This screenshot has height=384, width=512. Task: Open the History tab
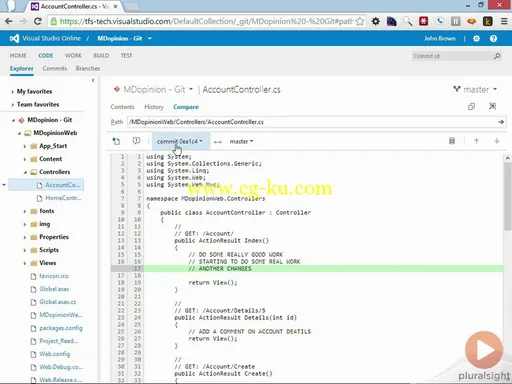click(x=154, y=107)
